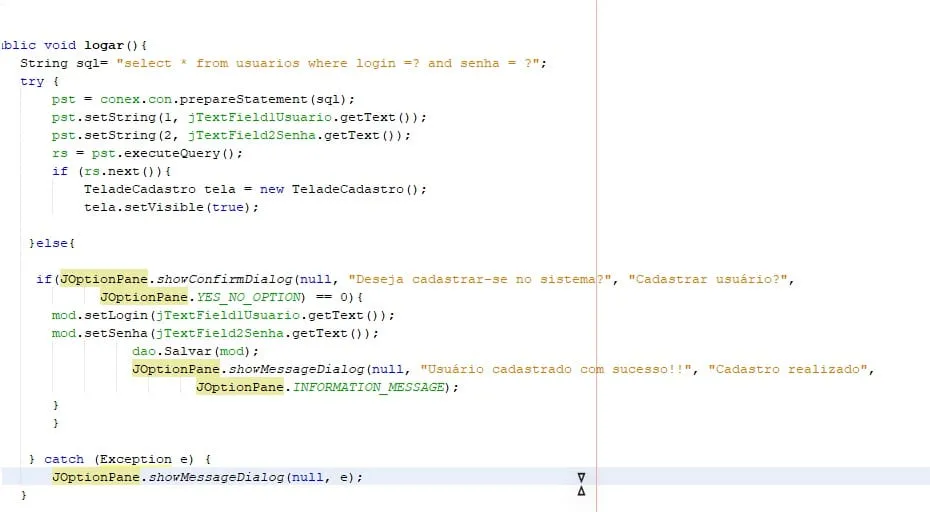Click the catch (Exception e) clause

tap(127, 459)
